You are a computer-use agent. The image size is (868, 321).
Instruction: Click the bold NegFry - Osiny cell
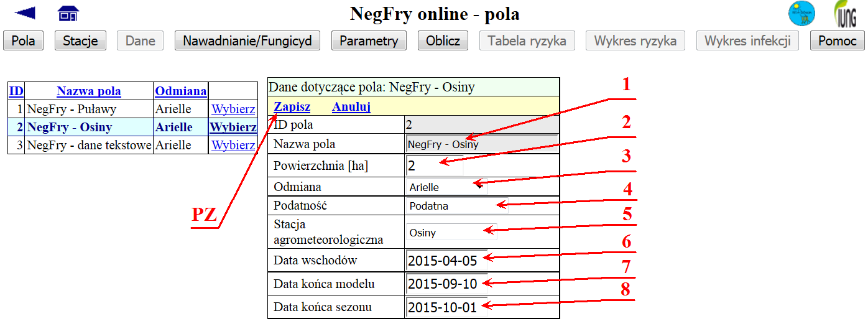click(x=89, y=128)
